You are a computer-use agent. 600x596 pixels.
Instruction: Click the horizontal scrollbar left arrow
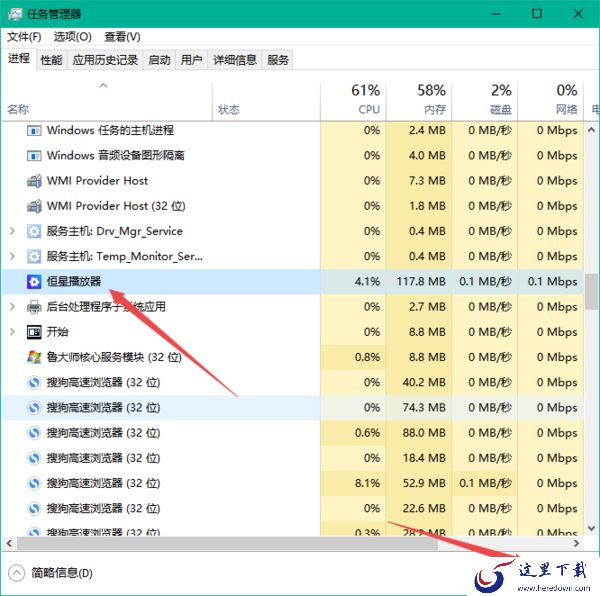(x=9, y=543)
